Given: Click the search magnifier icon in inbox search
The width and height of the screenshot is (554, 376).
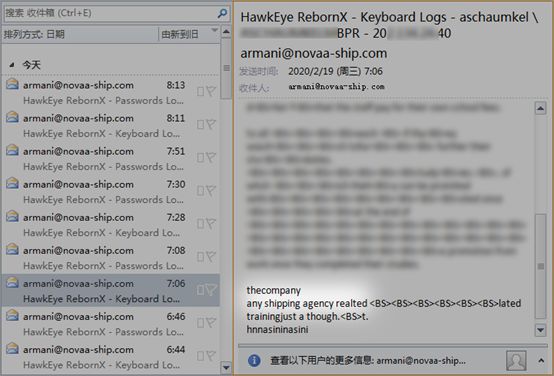Looking at the screenshot, I should [x=222, y=13].
